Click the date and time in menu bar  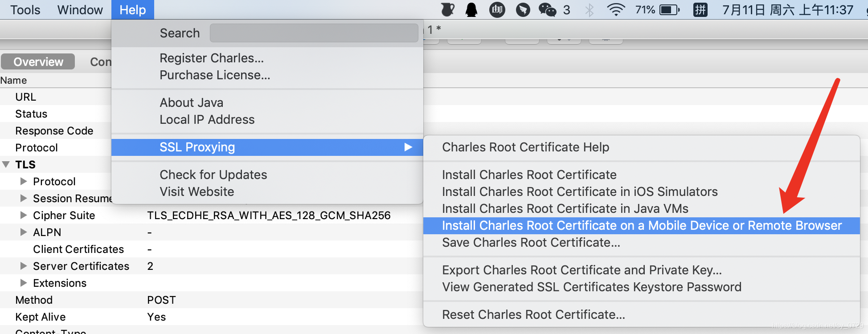coord(787,10)
